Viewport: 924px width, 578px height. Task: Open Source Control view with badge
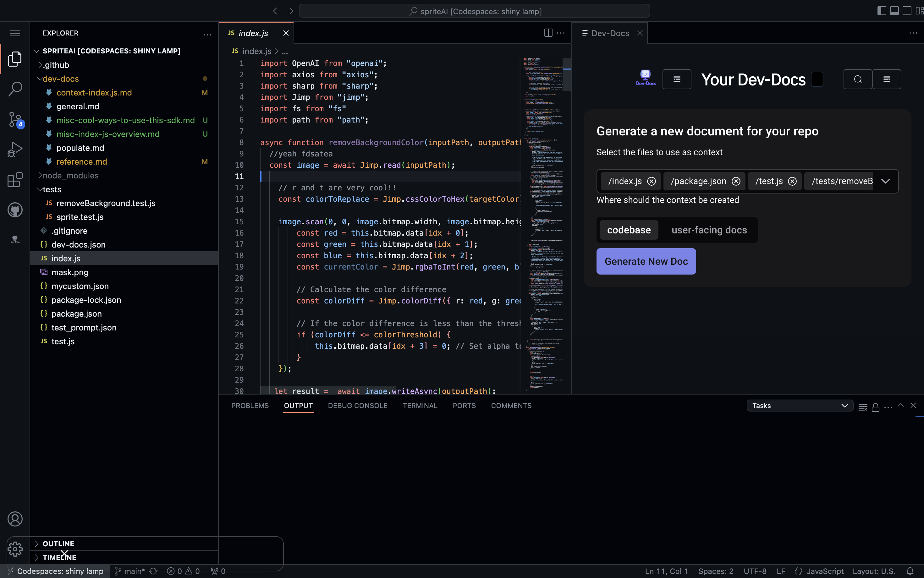point(15,119)
